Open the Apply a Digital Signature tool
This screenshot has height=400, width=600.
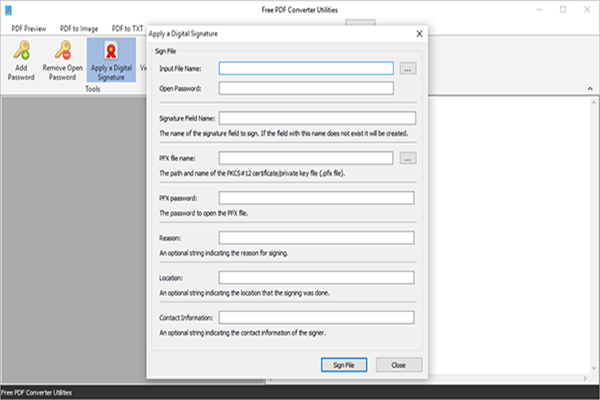pos(110,60)
